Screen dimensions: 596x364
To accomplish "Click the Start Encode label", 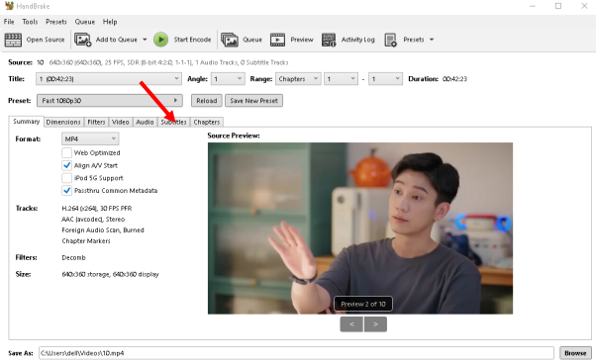I will point(192,40).
